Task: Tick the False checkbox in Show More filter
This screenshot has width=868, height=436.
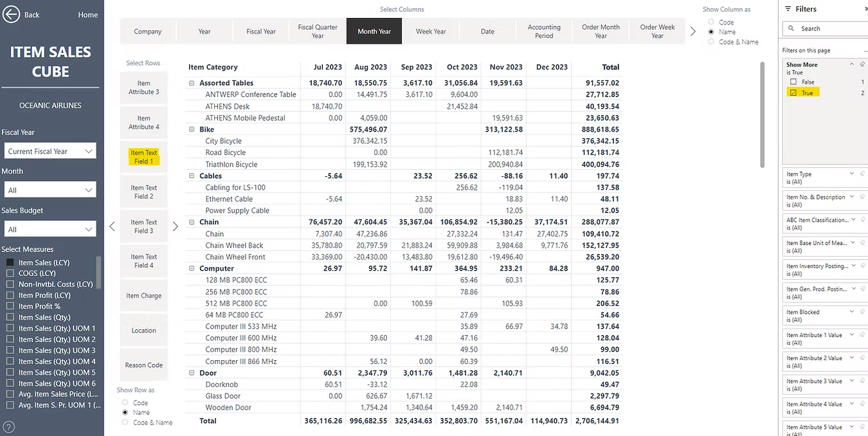Action: click(793, 82)
